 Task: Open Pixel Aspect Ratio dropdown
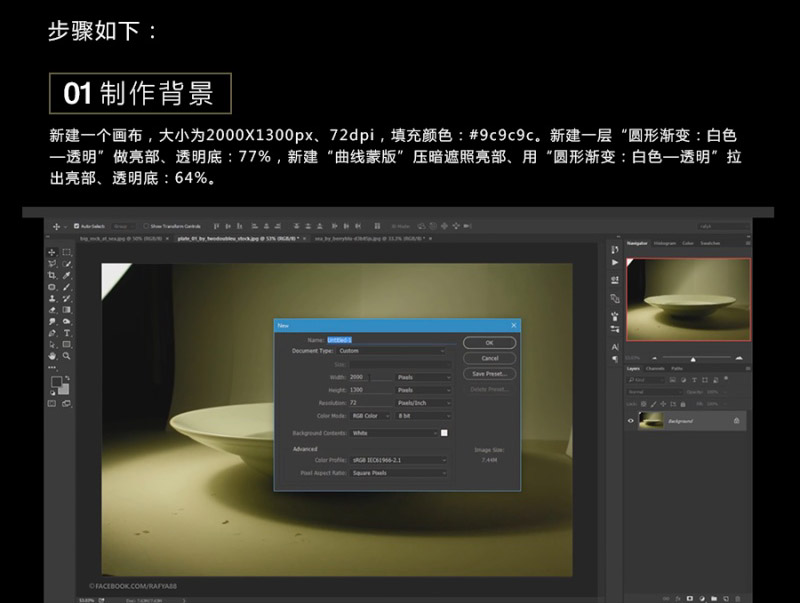tap(398, 473)
